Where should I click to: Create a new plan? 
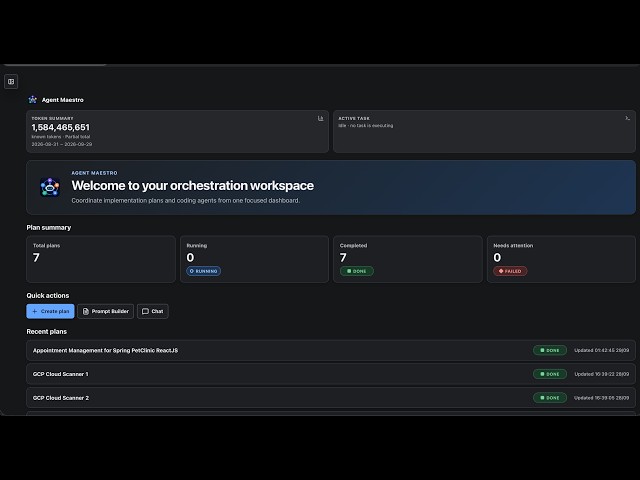(x=50, y=311)
